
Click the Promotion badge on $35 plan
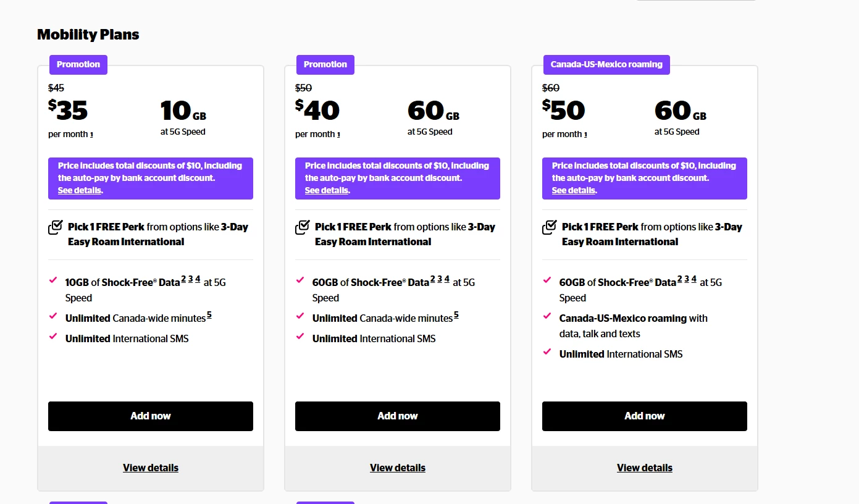click(x=78, y=64)
